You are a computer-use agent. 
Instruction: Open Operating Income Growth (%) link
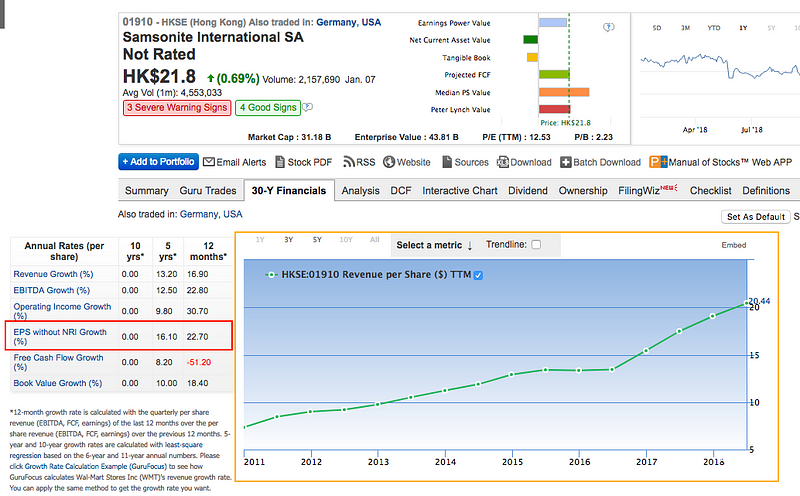click(62, 311)
